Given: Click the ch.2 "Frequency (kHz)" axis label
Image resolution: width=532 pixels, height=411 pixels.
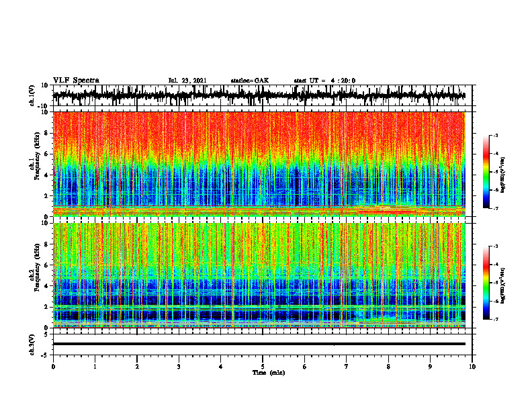Looking at the screenshot, I should 38,267.
